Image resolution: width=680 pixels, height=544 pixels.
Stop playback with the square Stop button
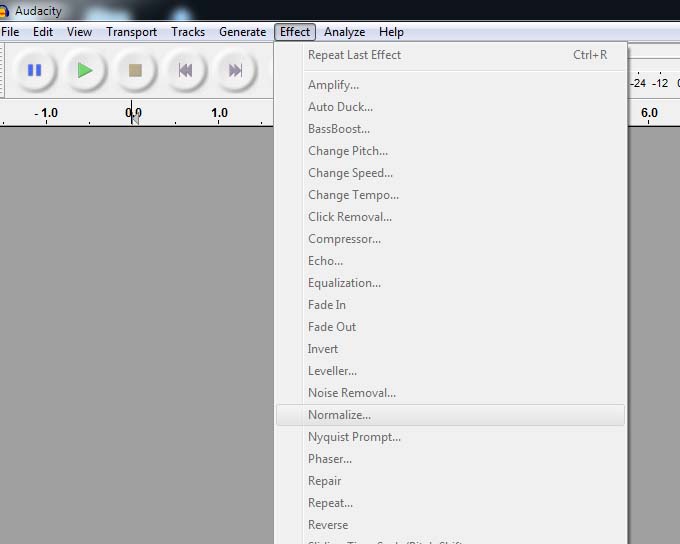135,70
